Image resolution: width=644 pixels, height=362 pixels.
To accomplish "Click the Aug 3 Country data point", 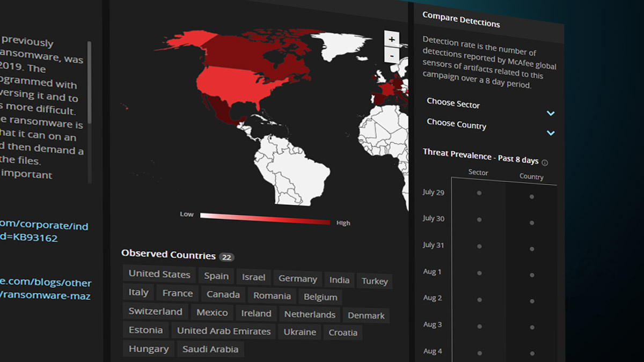I will point(531,327).
